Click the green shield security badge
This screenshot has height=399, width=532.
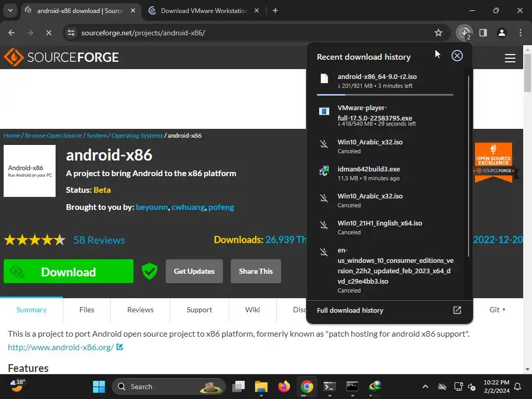(149, 271)
